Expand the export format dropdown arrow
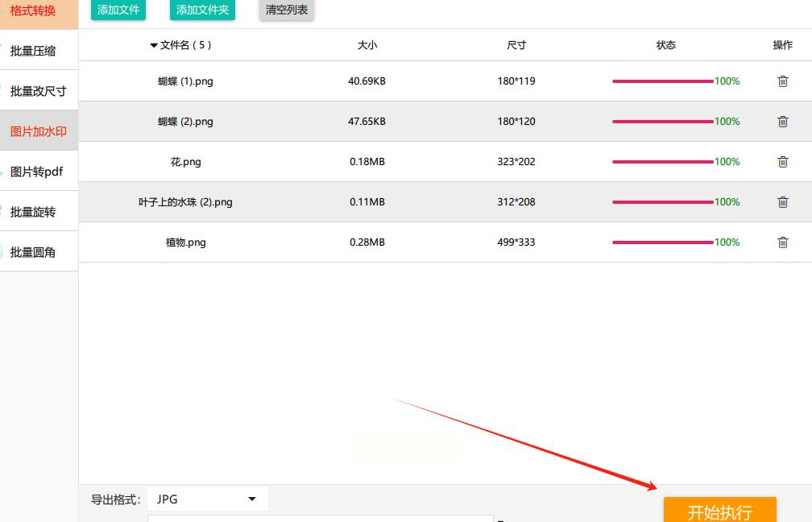Image resolution: width=812 pixels, height=522 pixels. click(252, 499)
